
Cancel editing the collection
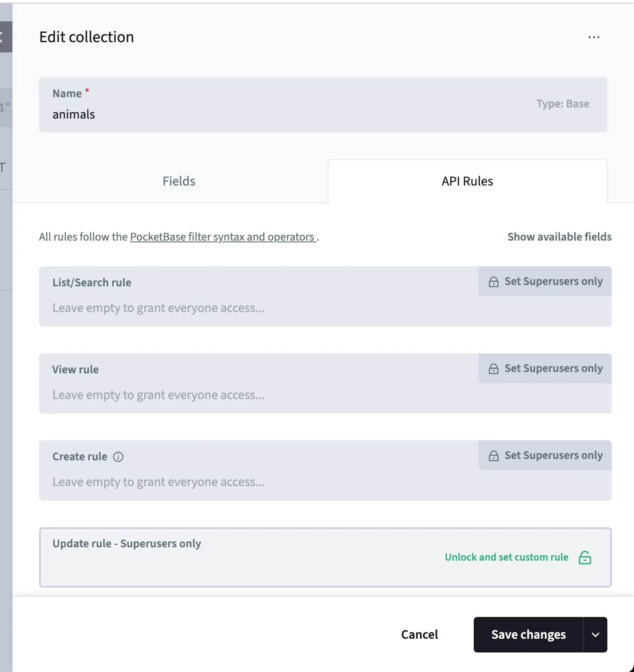click(x=419, y=635)
